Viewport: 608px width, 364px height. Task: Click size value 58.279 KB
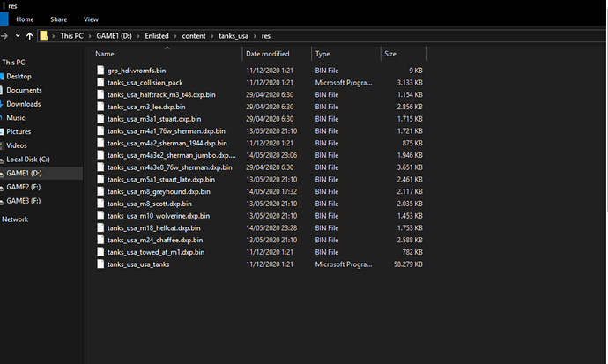[x=408, y=264]
